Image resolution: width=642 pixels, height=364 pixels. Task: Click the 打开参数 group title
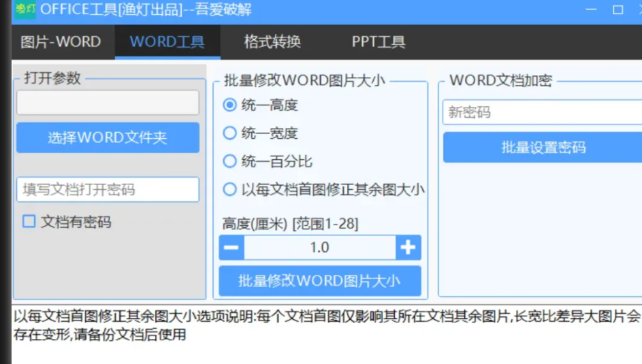tap(52, 78)
